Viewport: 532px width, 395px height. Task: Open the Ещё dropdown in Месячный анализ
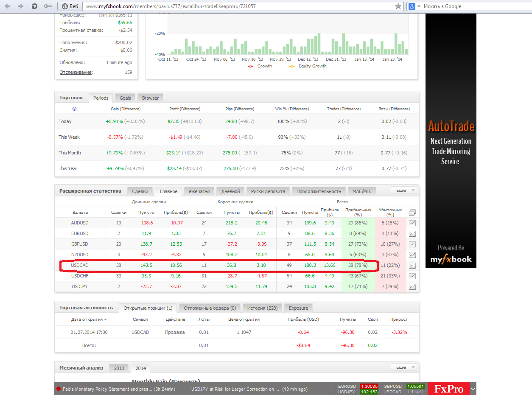click(x=403, y=367)
